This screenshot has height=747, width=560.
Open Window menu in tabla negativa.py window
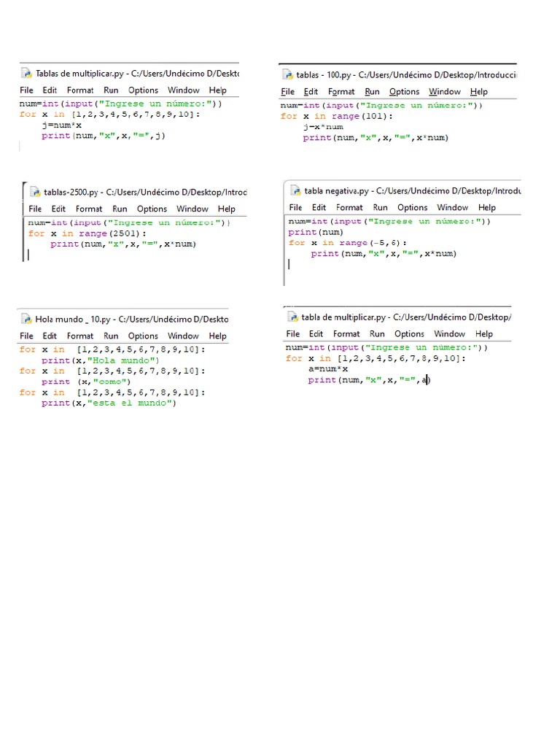point(452,207)
